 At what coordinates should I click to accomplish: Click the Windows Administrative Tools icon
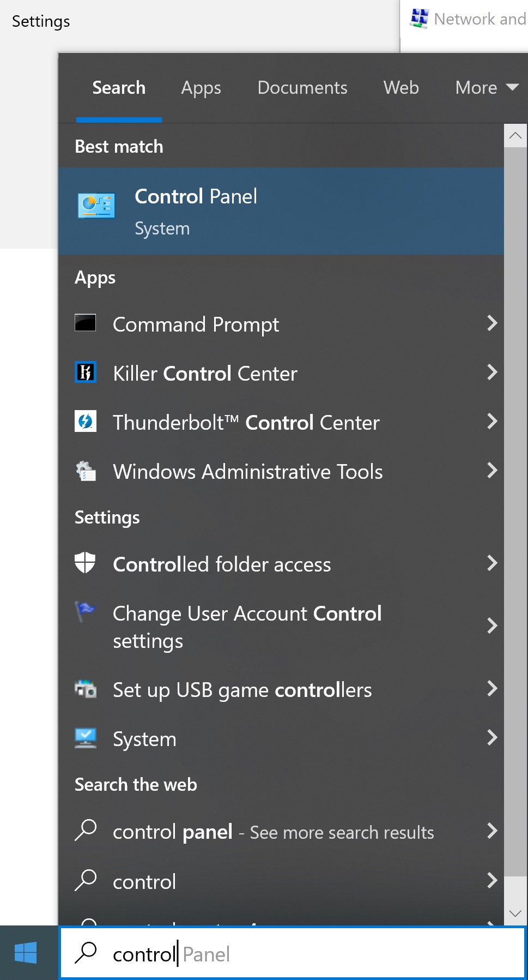(x=86, y=471)
